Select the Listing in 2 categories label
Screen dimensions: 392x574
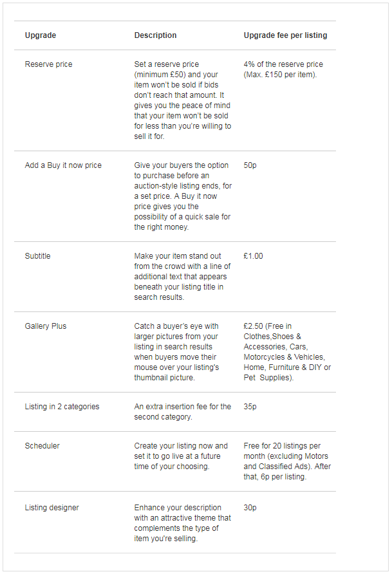[x=62, y=407]
